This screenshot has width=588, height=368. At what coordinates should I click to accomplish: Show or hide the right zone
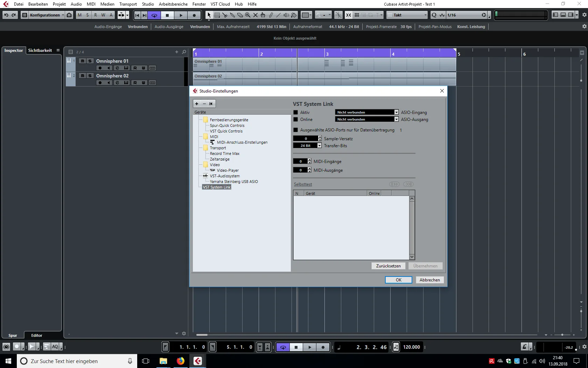[x=571, y=15]
